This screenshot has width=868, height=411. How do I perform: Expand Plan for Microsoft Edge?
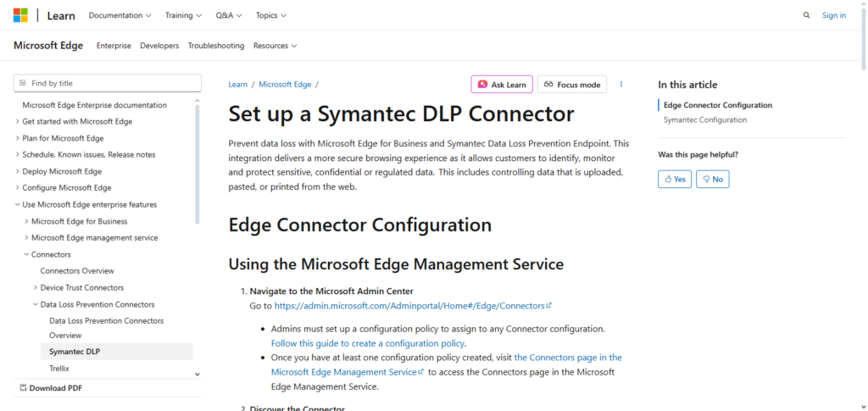59,138
